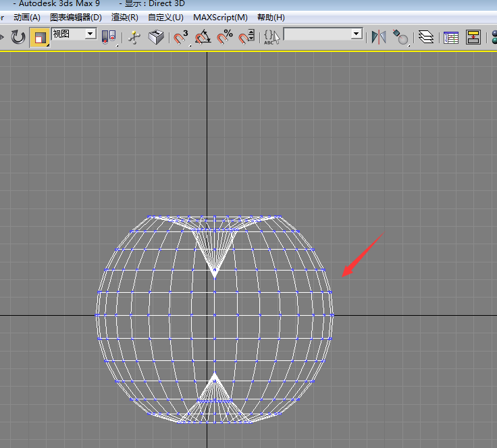Toggle Keyboard Shortcut Override

(x=156, y=37)
